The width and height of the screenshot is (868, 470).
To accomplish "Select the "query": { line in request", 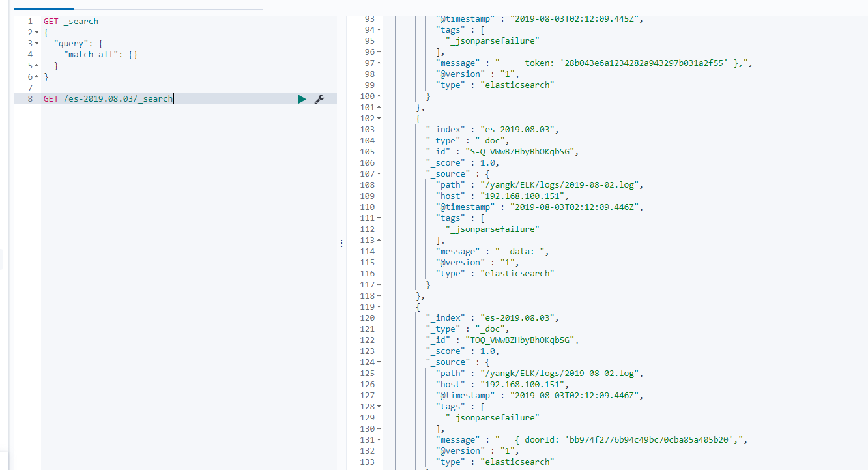I will tap(78, 44).
